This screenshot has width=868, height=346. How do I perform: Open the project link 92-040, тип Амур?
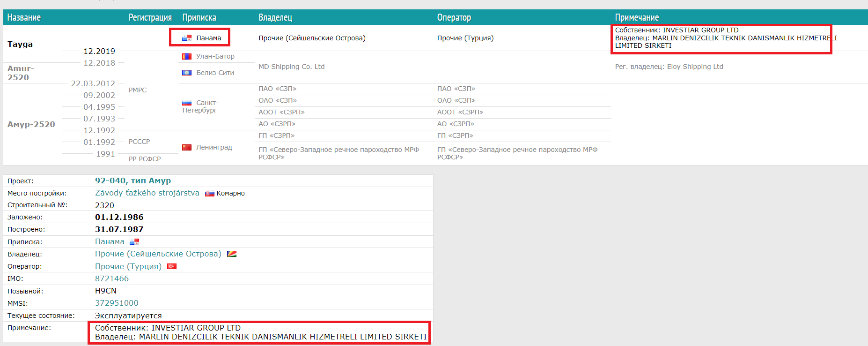pos(132,181)
